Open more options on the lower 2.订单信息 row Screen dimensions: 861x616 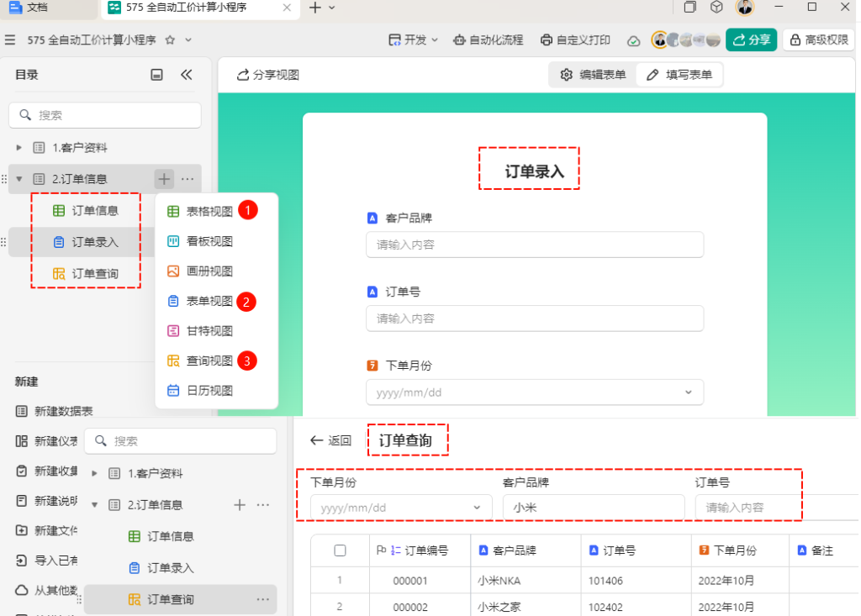pyautogui.click(x=263, y=505)
